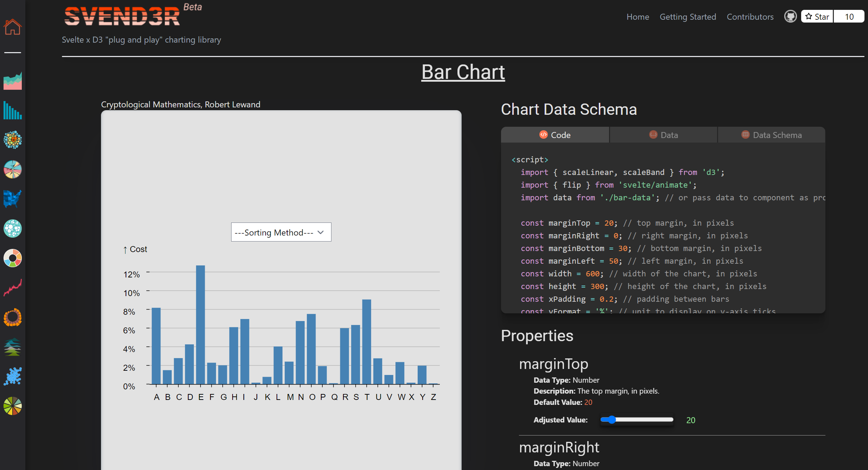Click the star count 10
Image resolution: width=868 pixels, height=470 pixels.
click(x=849, y=17)
